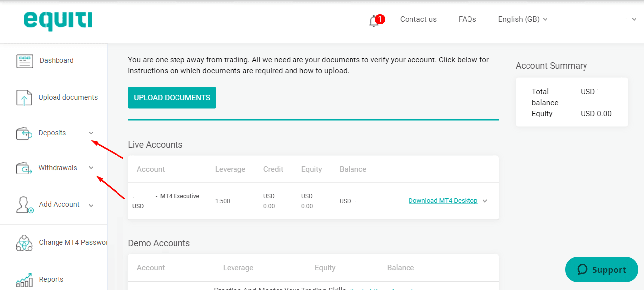644x290 pixels.
Task: Expand the MT4 Executive account row chevron
Action: point(485,201)
